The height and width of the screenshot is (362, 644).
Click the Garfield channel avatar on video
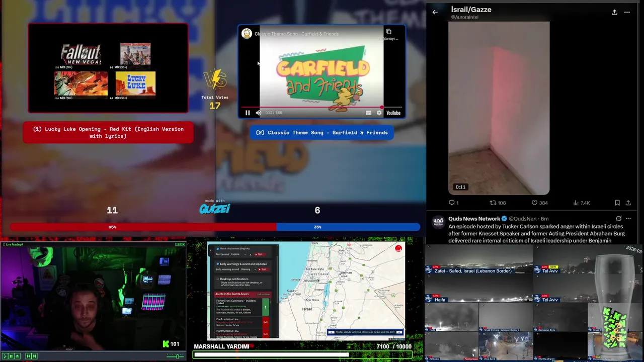coord(247,34)
